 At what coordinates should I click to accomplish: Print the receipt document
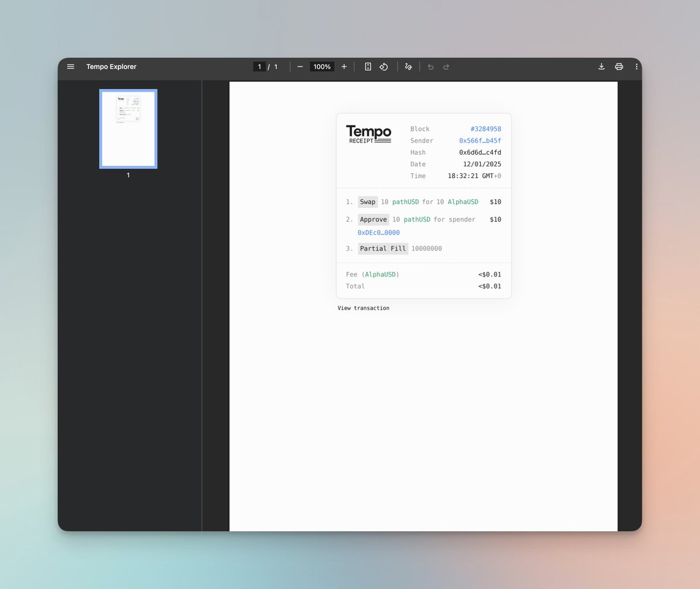click(x=619, y=67)
